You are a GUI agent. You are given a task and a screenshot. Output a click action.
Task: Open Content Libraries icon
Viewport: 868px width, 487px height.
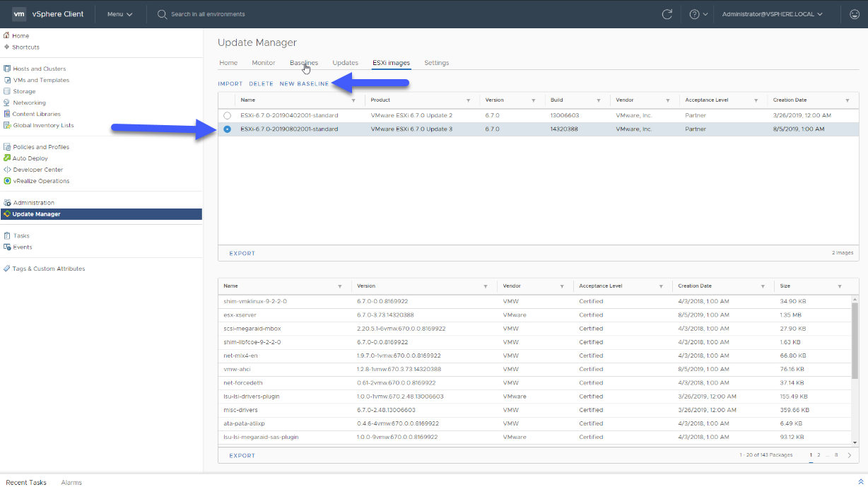[x=7, y=114]
